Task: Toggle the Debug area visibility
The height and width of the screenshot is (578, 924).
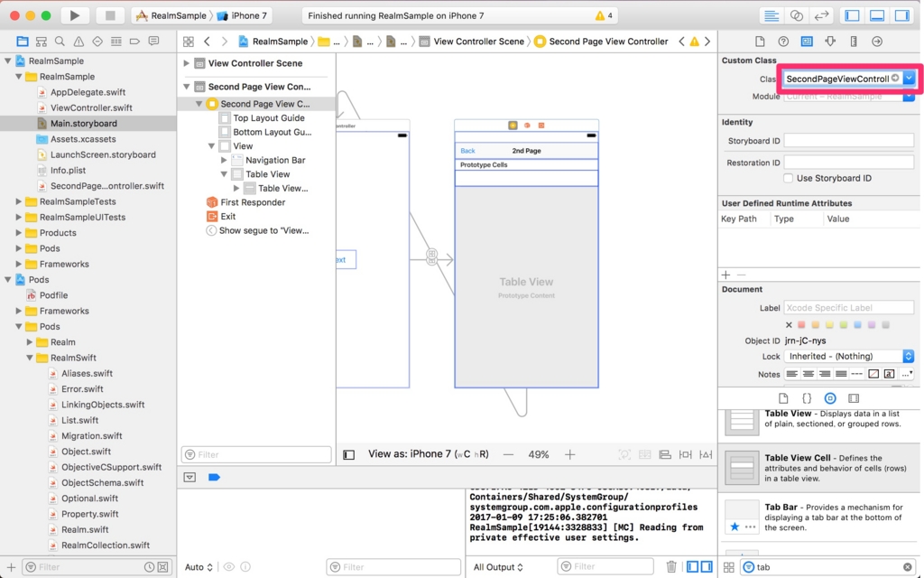Action: click(877, 16)
